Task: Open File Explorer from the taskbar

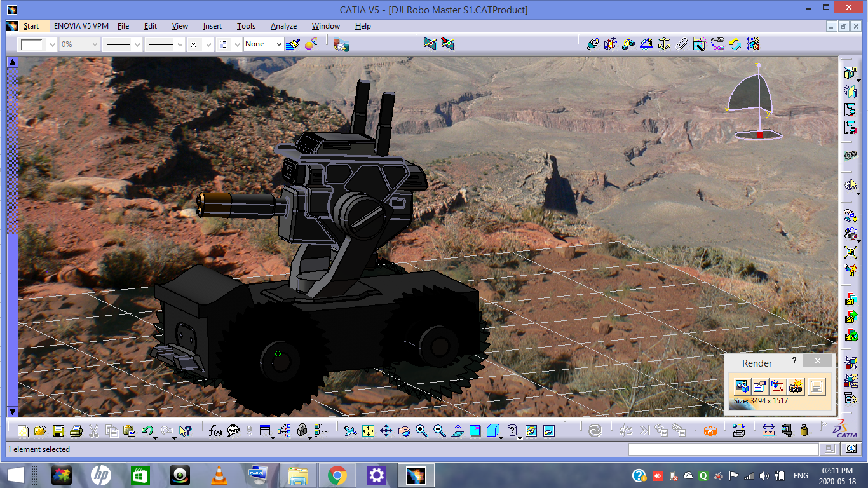Action: coord(297,475)
